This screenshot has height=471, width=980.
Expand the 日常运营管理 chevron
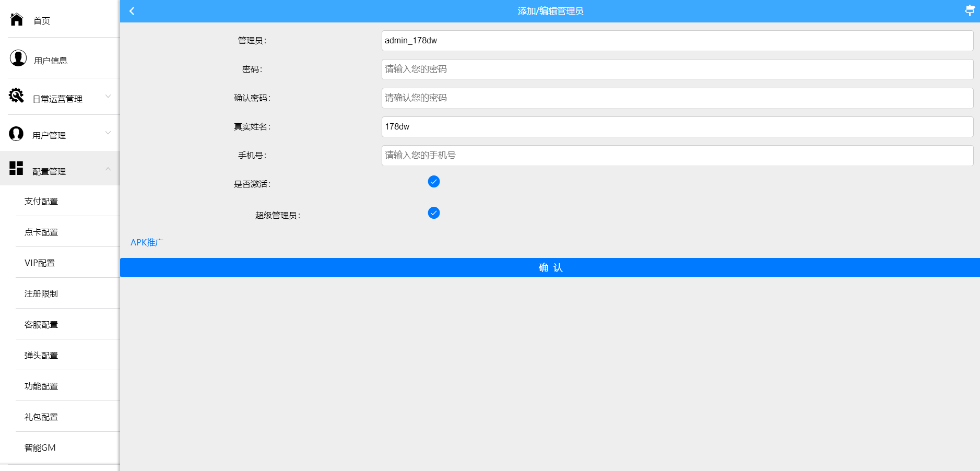tap(108, 96)
